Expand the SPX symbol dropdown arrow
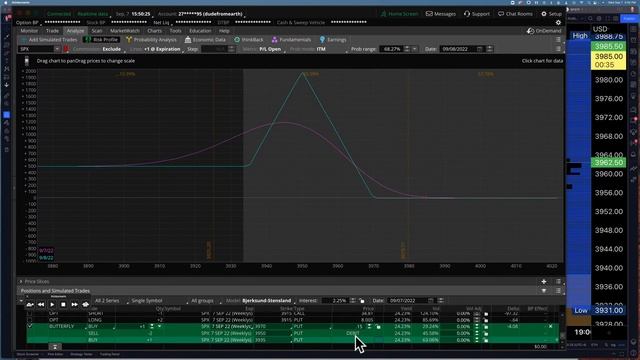The image size is (640, 360). [57, 49]
